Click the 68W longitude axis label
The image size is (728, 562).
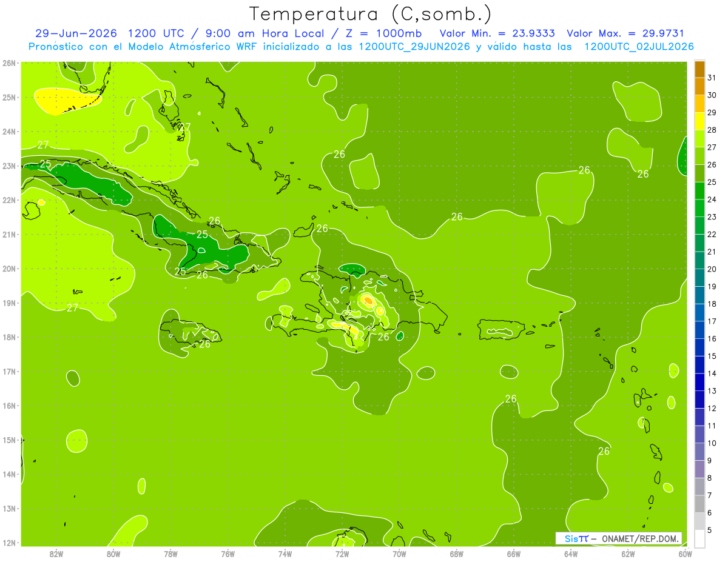457,553
